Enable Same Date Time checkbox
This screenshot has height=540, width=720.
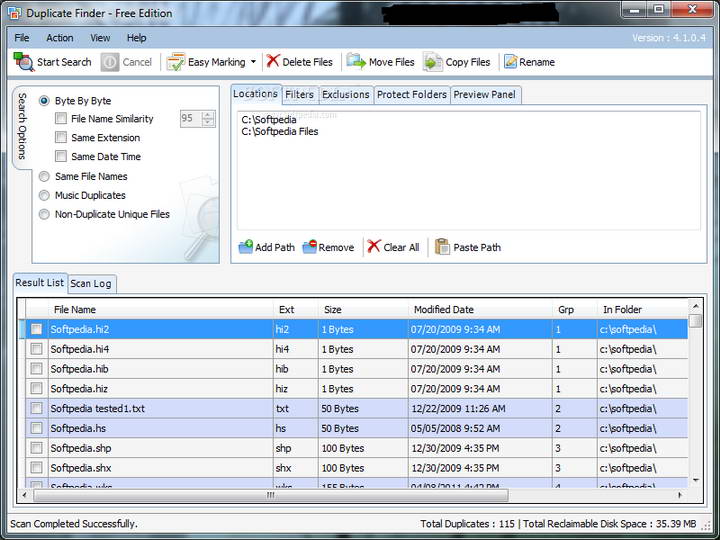click(61, 156)
